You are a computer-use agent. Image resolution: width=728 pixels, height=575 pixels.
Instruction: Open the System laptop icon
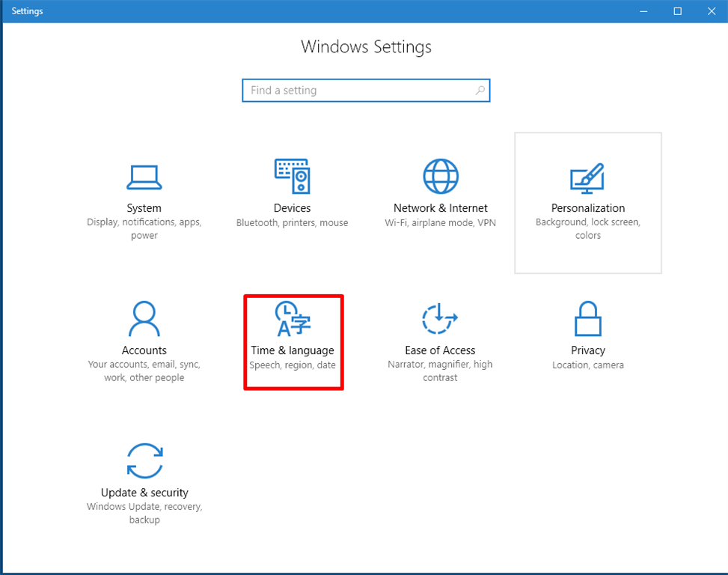coord(144,177)
